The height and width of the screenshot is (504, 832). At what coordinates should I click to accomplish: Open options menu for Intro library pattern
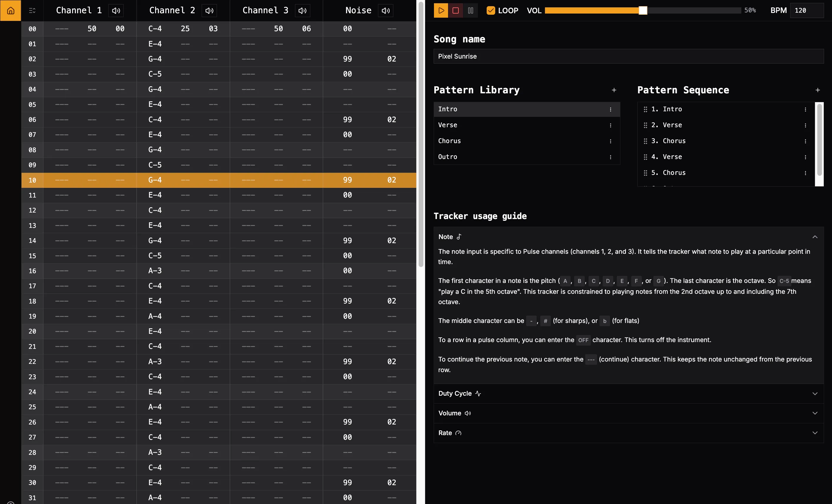coord(611,110)
